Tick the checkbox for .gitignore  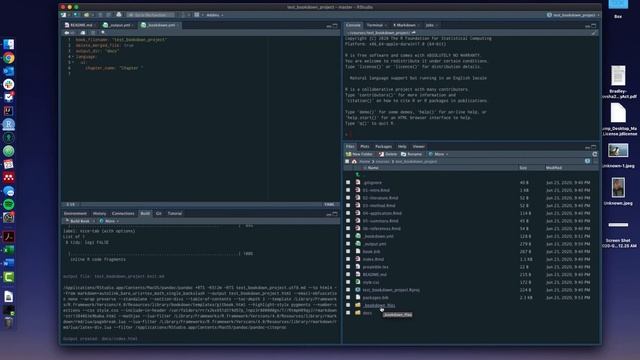(348, 182)
